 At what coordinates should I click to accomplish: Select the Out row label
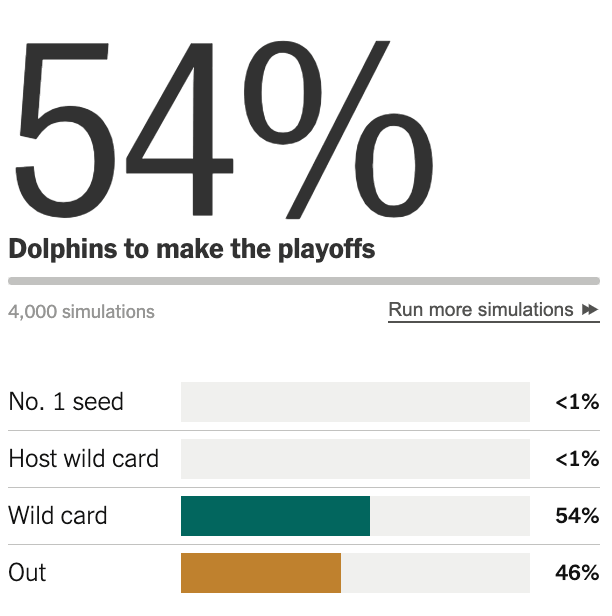[28, 573]
